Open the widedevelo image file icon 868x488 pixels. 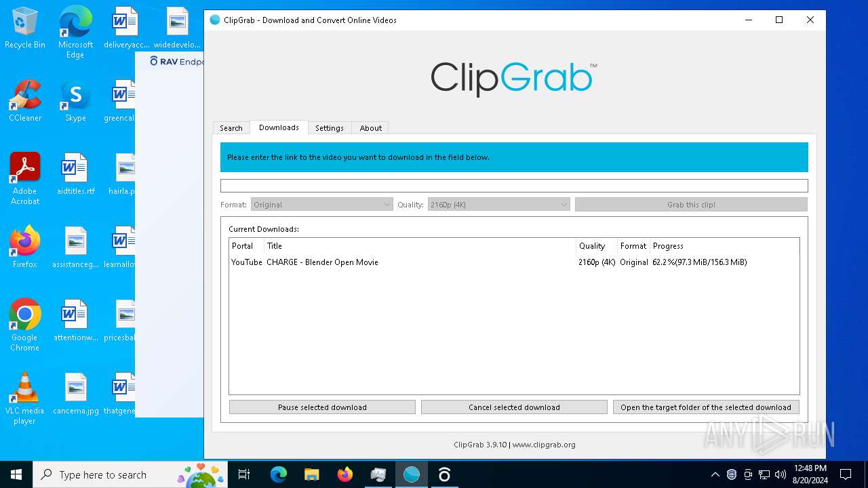pyautogui.click(x=177, y=28)
